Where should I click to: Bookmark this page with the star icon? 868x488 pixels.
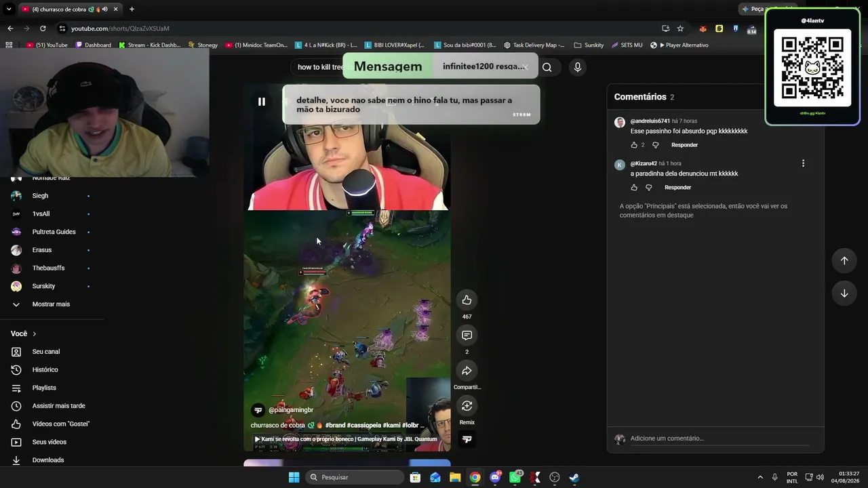pos(680,28)
